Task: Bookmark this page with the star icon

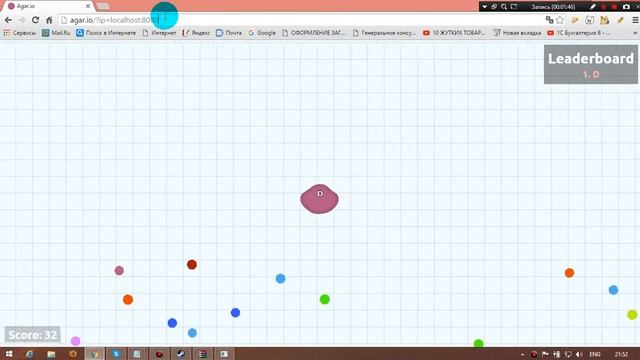Action: tap(560, 20)
